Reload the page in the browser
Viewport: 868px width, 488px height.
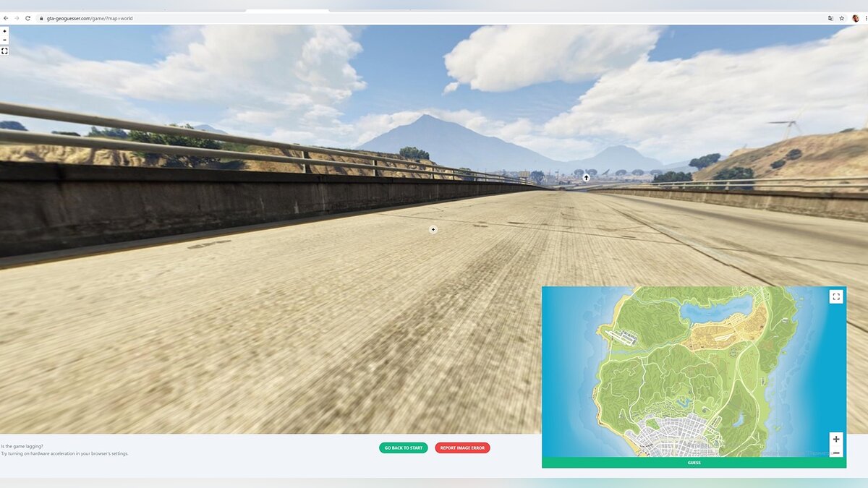click(x=28, y=18)
